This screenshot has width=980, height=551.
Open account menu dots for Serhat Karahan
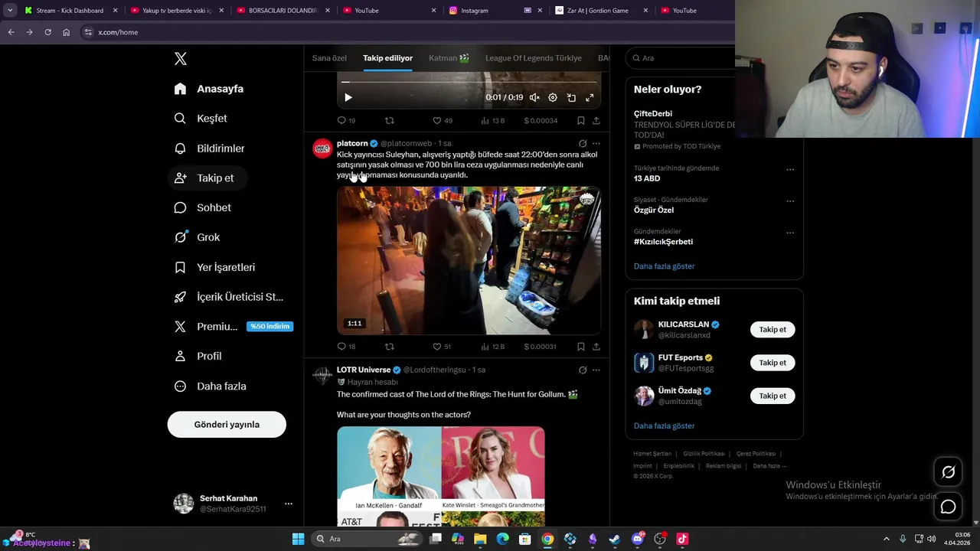click(x=288, y=504)
